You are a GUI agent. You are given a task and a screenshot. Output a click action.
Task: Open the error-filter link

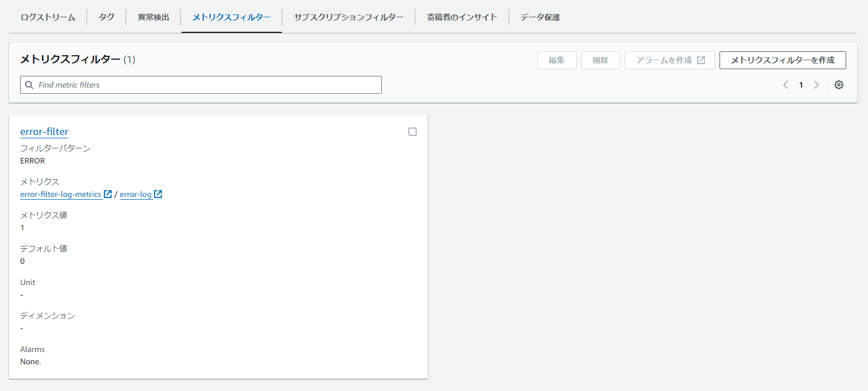click(x=44, y=132)
